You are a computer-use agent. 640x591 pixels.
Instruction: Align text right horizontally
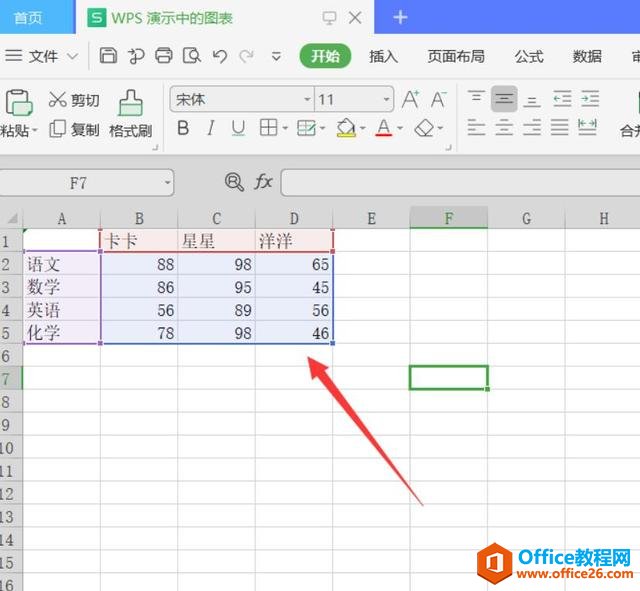tap(532, 127)
